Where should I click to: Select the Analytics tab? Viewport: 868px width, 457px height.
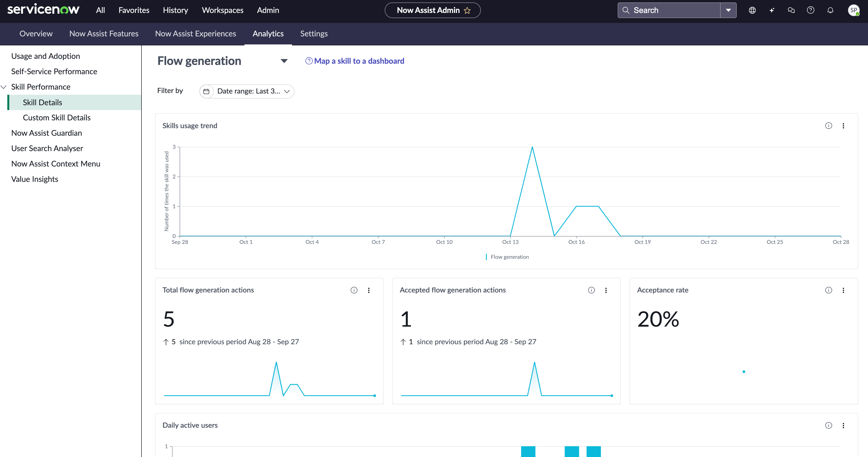click(x=268, y=34)
